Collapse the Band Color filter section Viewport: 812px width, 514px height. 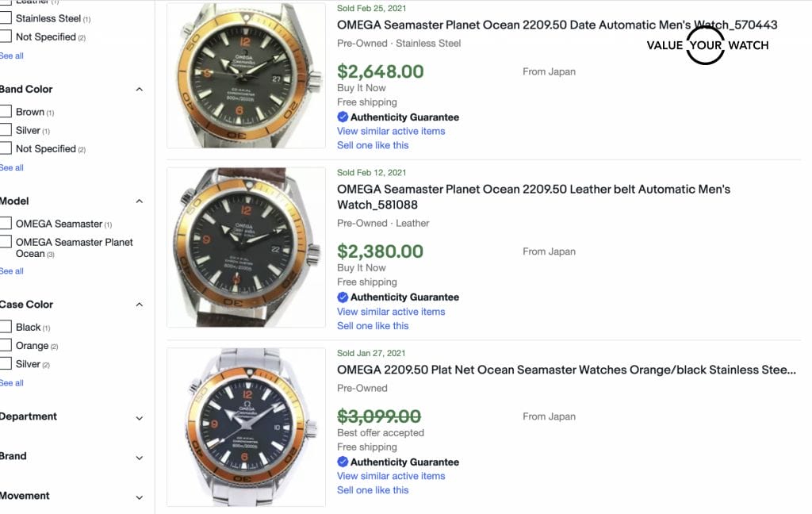(x=140, y=89)
